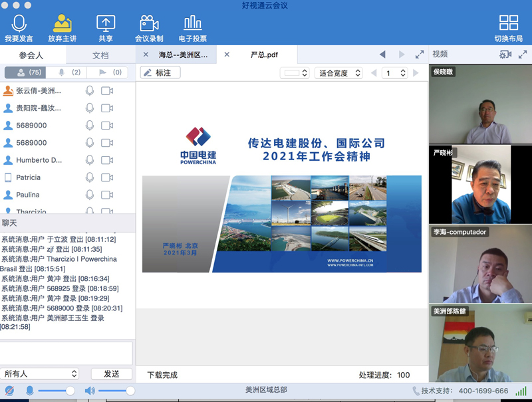The width and height of the screenshot is (532, 402).
Task: Open the 电子投票 voting tool
Action: click(192, 24)
